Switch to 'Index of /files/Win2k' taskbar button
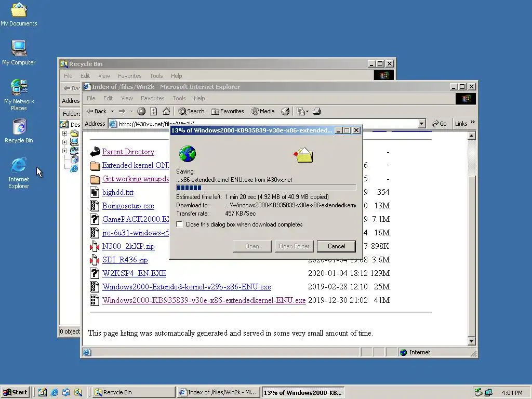Viewport: 532px width, 399px height. pyautogui.click(x=219, y=392)
